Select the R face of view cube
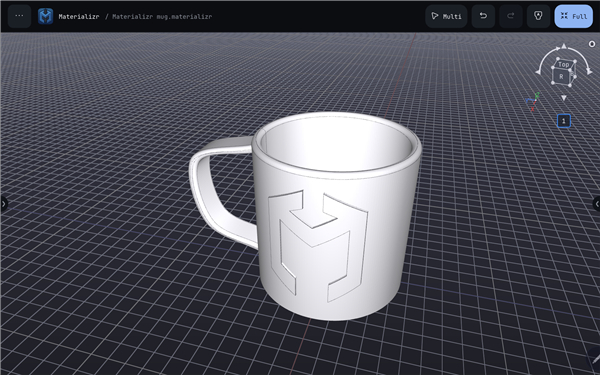Screen dimensions: 600x375 (x=561, y=77)
